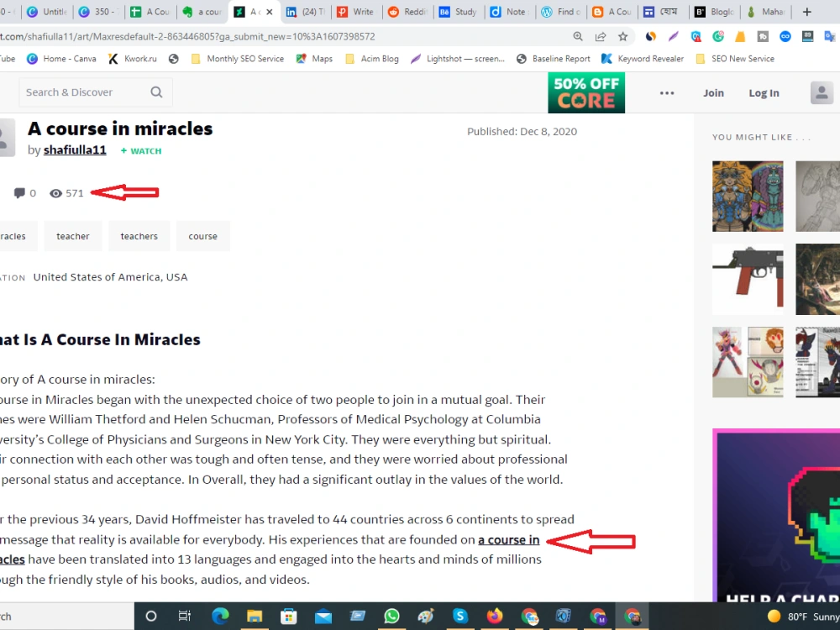Viewport: 840px width, 630px height.
Task: Open the Acim Blog bookmark folder
Action: click(x=372, y=59)
